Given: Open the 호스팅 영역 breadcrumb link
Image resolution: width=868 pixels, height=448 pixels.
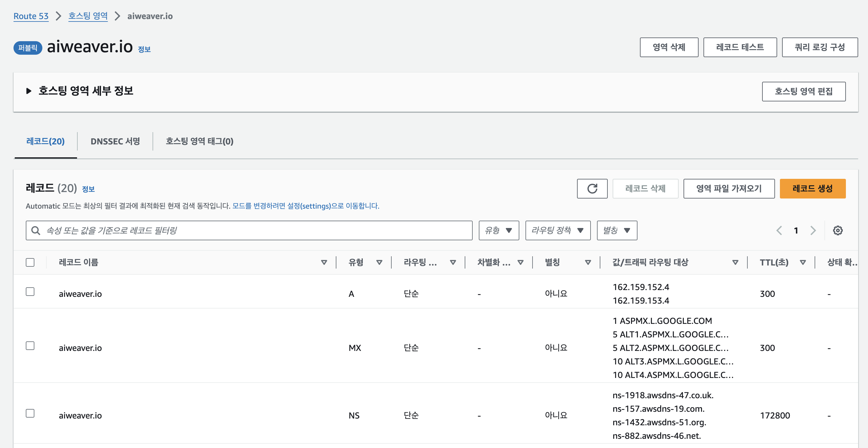Looking at the screenshot, I should (88, 16).
